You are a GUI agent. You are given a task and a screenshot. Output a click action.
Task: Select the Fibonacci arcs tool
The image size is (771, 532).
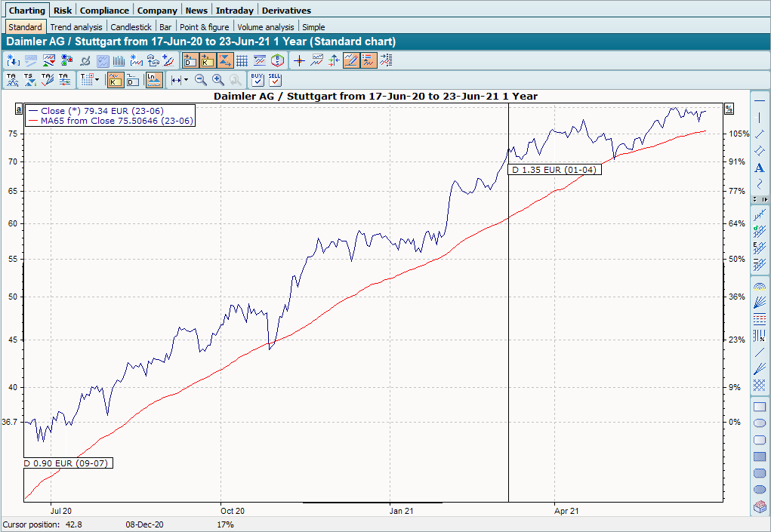click(760, 287)
